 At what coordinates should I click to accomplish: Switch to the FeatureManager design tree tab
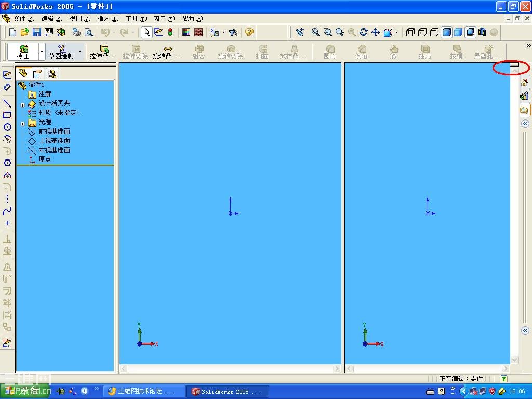[23, 73]
